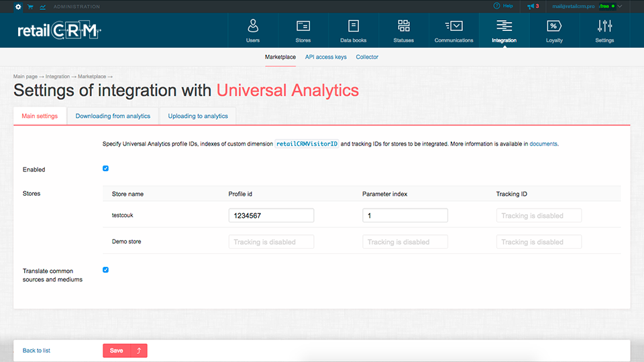The image size is (644, 362).
Task: Click the Save button
Action: click(117, 351)
